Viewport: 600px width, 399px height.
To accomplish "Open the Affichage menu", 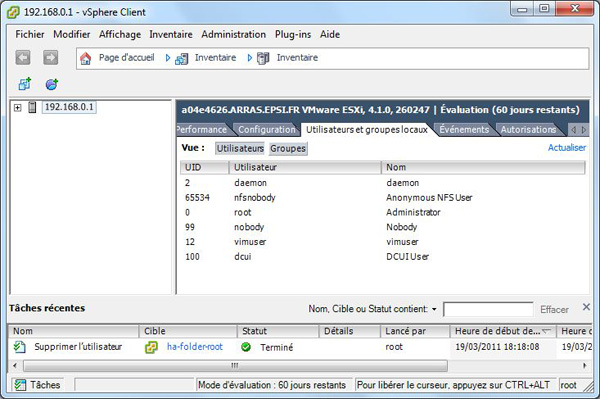I will coord(120,34).
